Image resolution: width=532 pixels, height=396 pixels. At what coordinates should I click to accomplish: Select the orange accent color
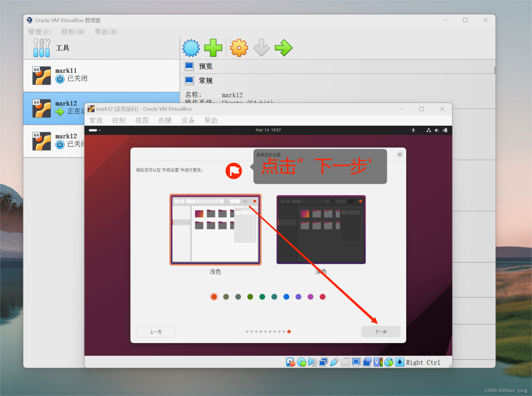(x=214, y=297)
